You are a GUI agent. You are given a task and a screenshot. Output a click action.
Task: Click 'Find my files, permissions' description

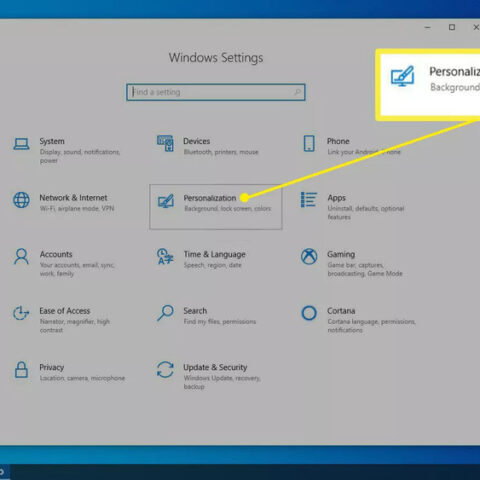tap(220, 322)
